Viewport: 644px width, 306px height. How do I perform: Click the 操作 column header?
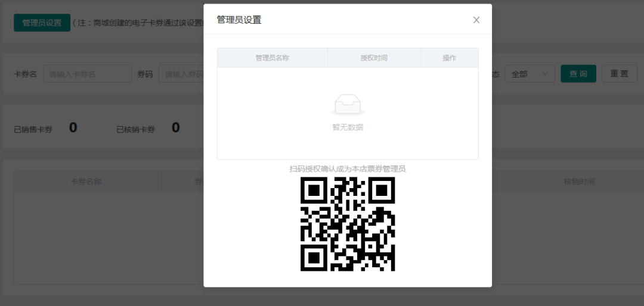tap(450, 58)
